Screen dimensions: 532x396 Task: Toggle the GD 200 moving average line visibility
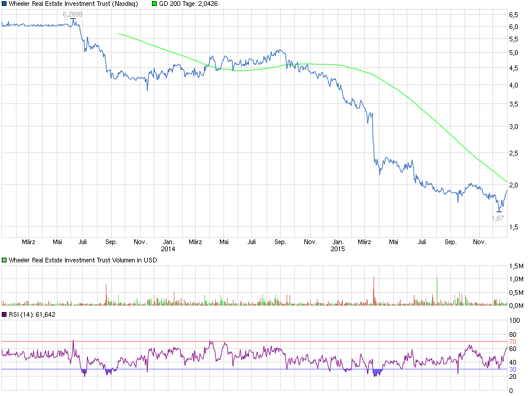pyautogui.click(x=153, y=4)
